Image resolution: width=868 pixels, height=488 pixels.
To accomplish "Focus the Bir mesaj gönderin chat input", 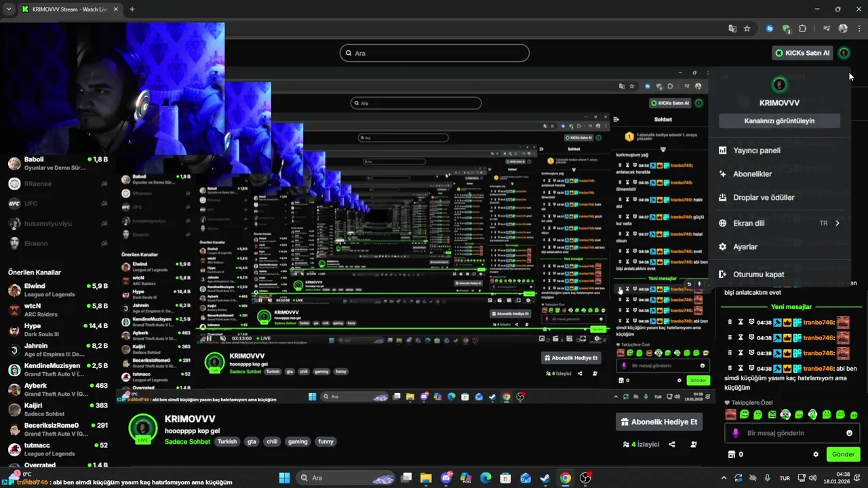I will [791, 433].
